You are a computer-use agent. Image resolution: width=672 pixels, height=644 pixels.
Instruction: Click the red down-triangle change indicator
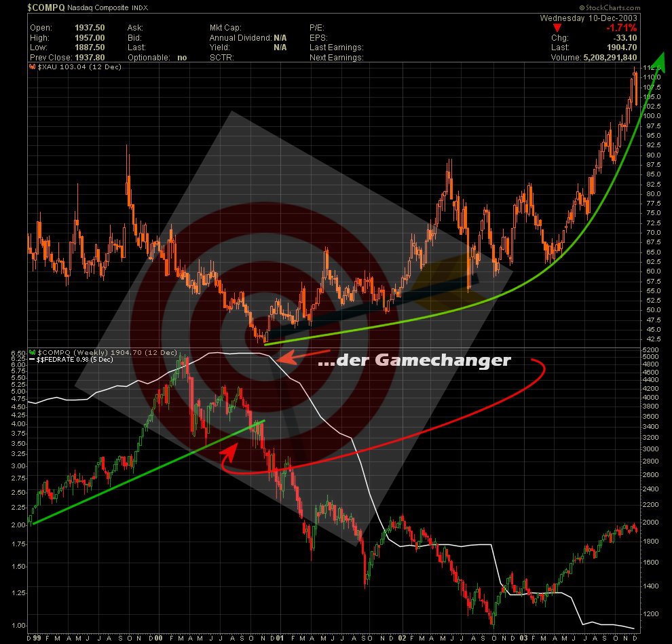557,29
